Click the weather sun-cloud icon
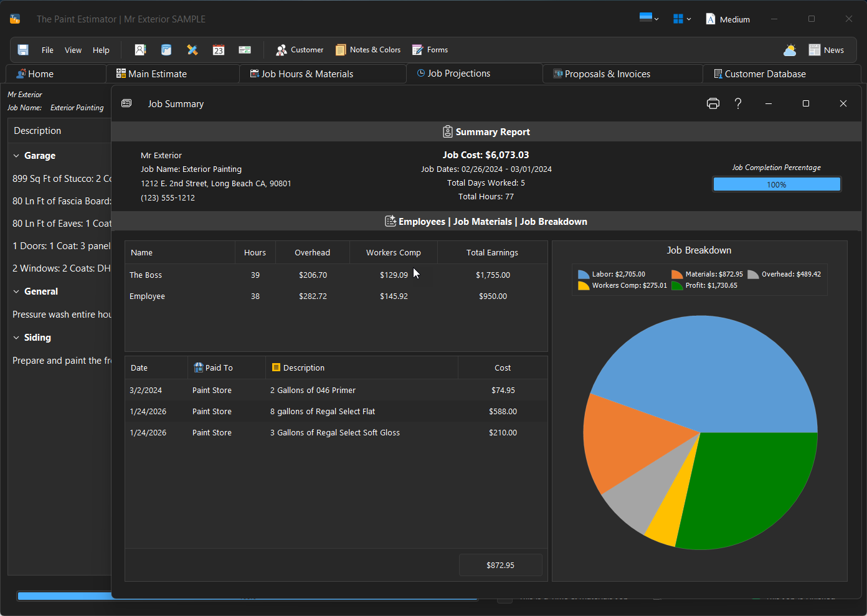This screenshot has width=867, height=616. (790, 50)
